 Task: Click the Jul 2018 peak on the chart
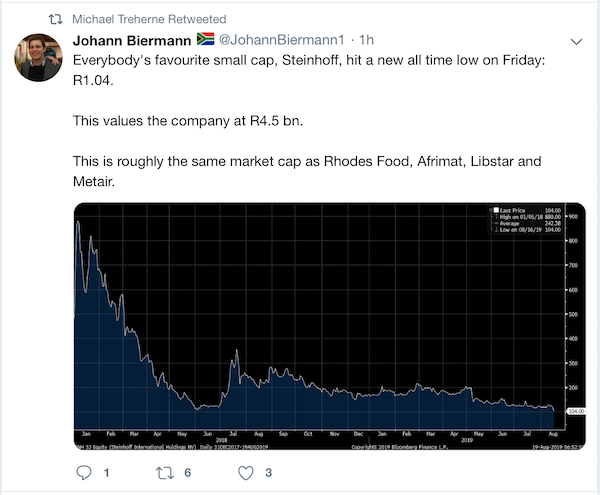coord(237,350)
